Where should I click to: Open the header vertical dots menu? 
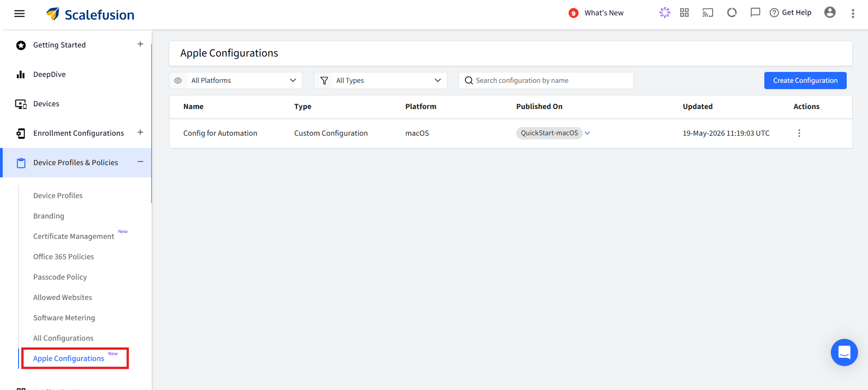853,14
